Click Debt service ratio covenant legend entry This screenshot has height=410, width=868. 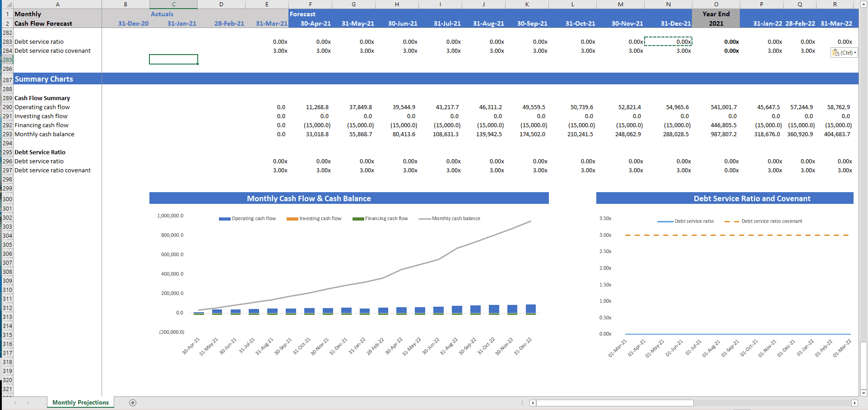click(764, 221)
